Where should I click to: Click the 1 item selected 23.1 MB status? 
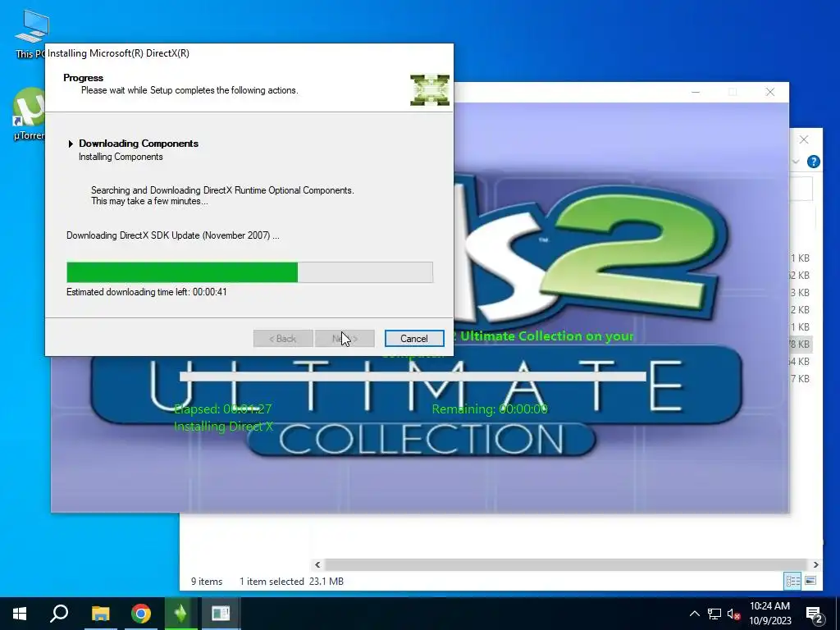[291, 582]
